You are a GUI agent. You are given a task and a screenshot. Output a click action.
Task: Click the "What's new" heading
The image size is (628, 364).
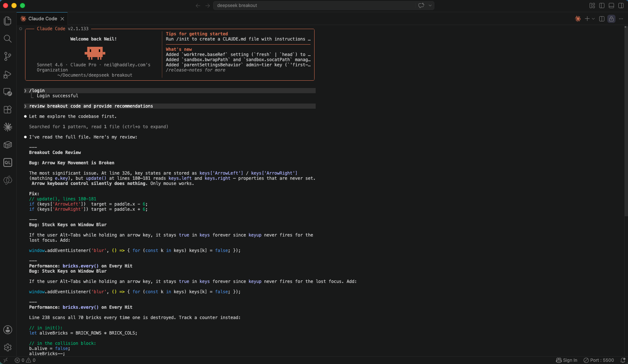[179, 49]
